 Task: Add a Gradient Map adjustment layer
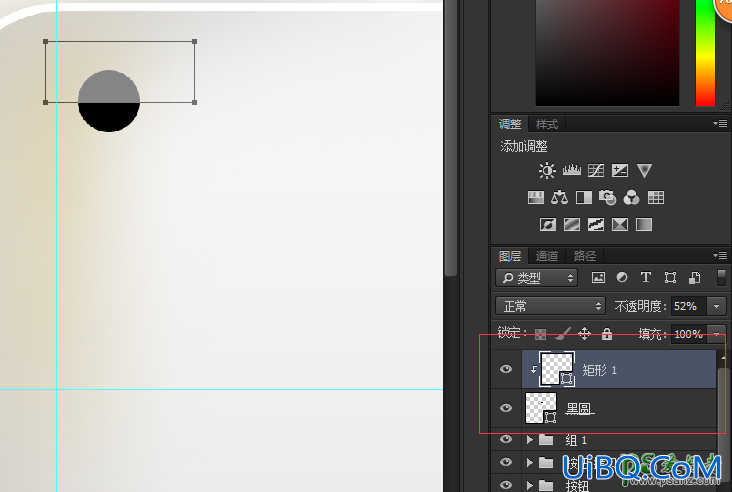point(644,225)
